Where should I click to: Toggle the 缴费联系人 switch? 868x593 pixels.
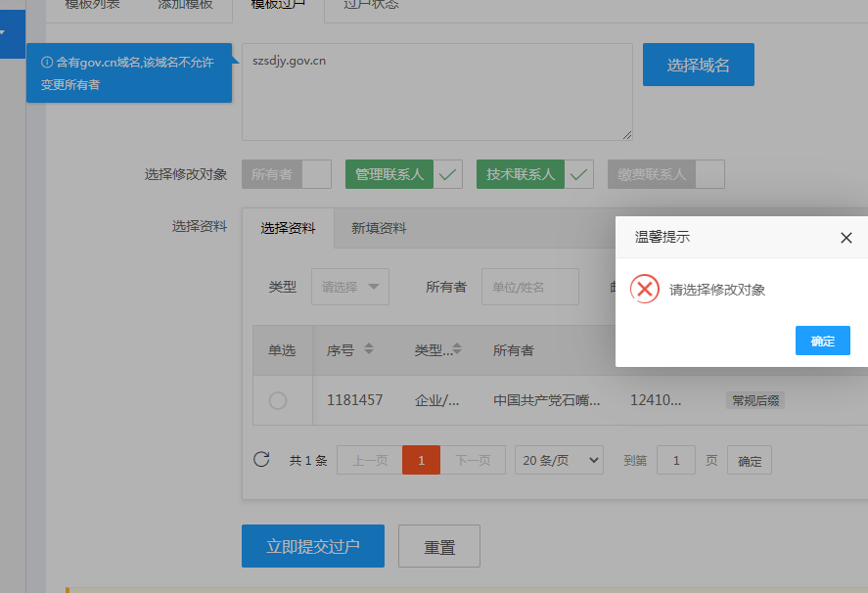[x=665, y=174]
